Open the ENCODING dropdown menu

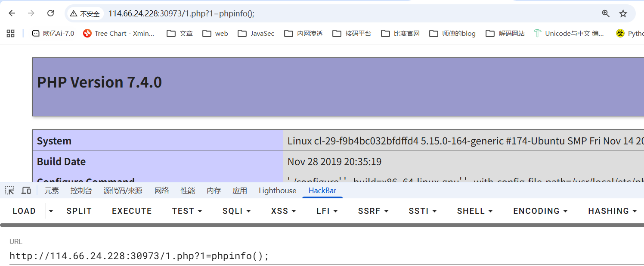tap(540, 211)
